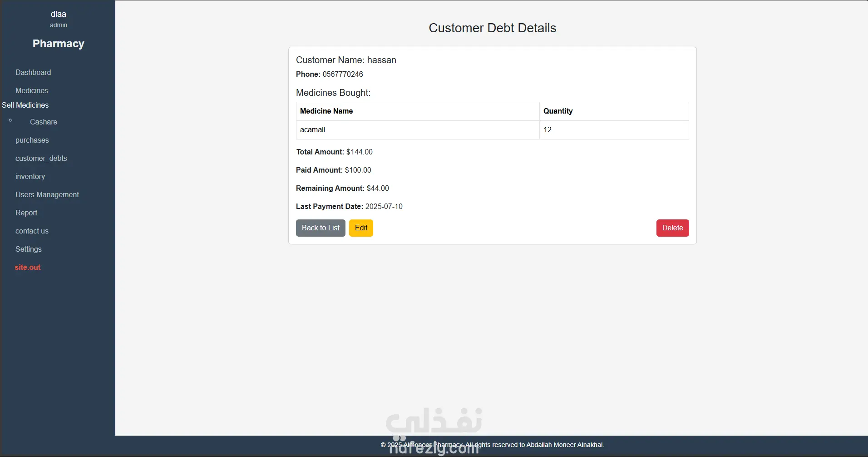The image size is (868, 457).
Task: Open customer_debts in the sidebar
Action: [x=41, y=158]
